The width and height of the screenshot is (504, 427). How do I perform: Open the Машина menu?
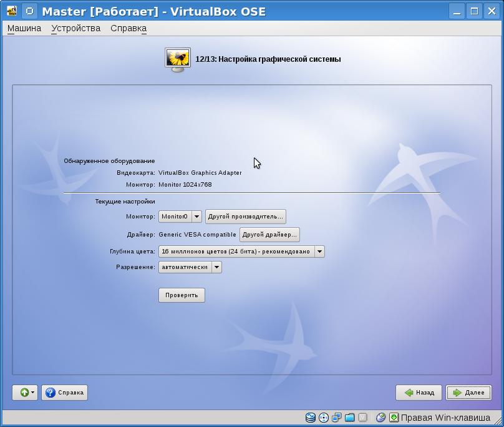(24, 28)
